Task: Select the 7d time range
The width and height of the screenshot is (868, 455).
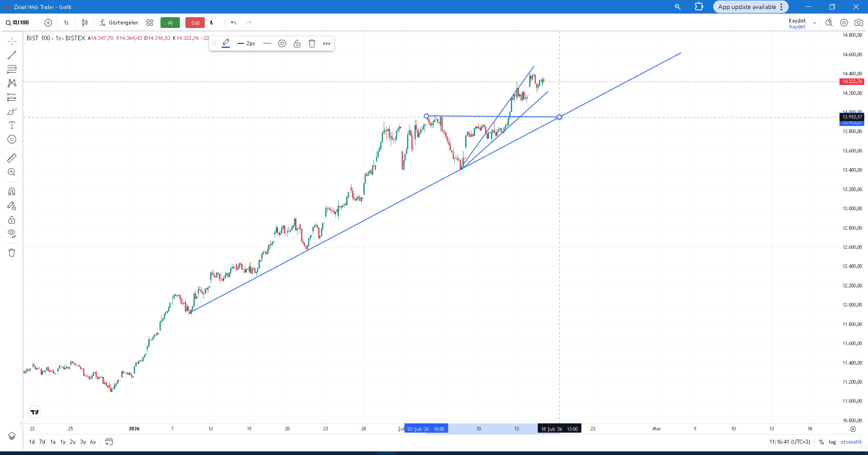Action: pos(42,442)
